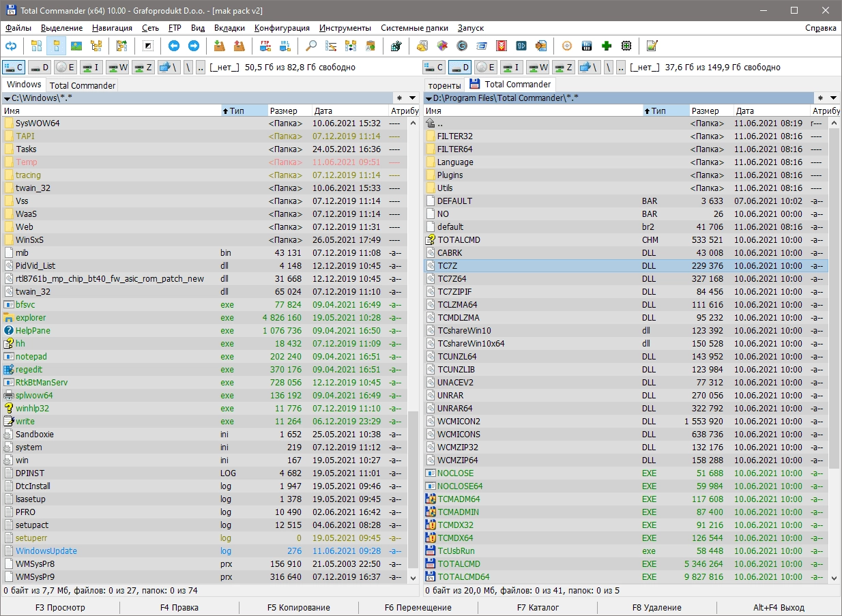Screen dimensions: 842x616
Task: Click the green chip toolbar icon
Action: (626, 46)
